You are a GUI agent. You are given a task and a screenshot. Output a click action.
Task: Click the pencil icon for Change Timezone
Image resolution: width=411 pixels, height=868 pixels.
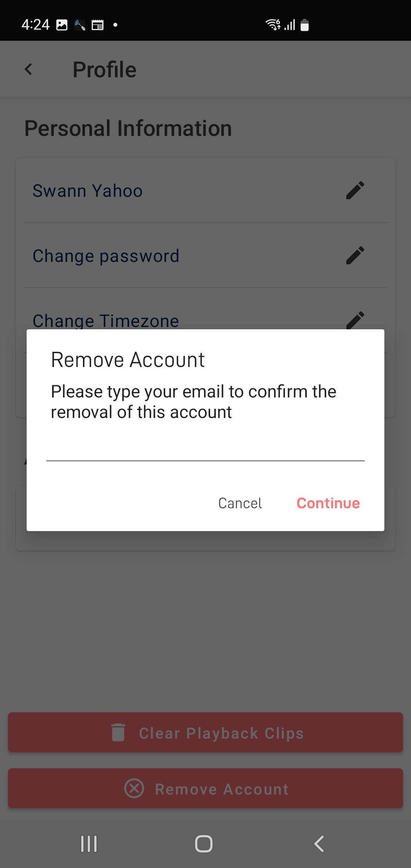(x=355, y=320)
